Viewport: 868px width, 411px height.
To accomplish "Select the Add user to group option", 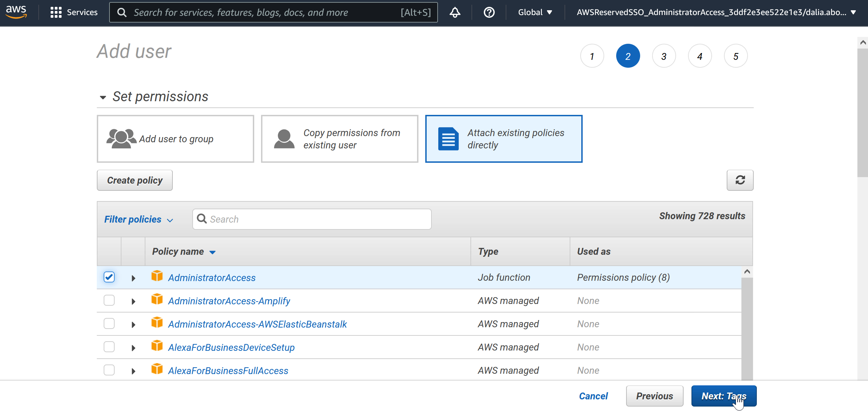I will tap(175, 139).
